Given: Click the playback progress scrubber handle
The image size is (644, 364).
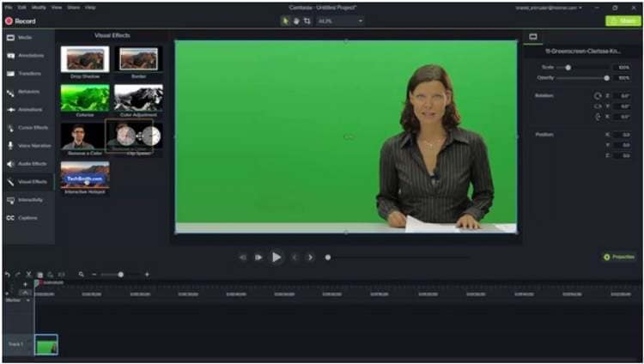Looking at the screenshot, I should 328,258.
